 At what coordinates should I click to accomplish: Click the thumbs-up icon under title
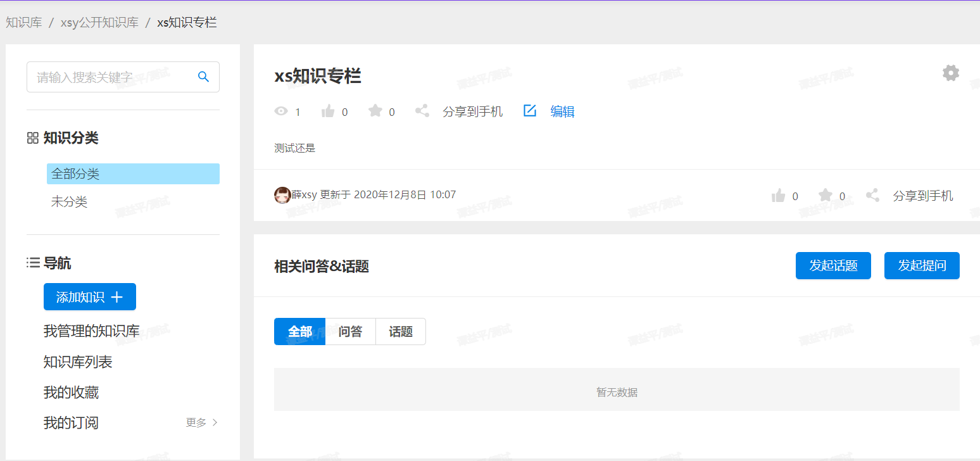tap(328, 111)
